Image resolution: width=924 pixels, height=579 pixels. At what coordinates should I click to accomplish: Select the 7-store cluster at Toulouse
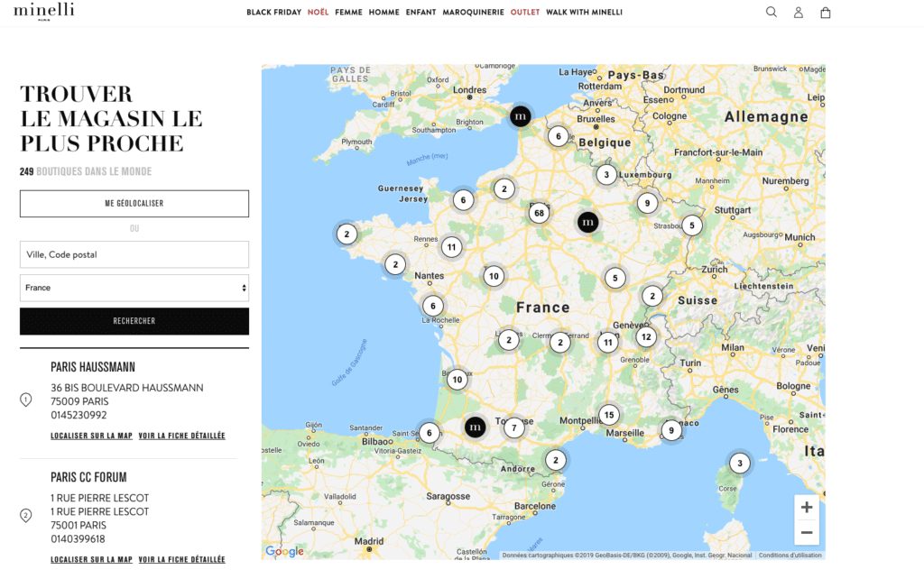pyautogui.click(x=513, y=427)
